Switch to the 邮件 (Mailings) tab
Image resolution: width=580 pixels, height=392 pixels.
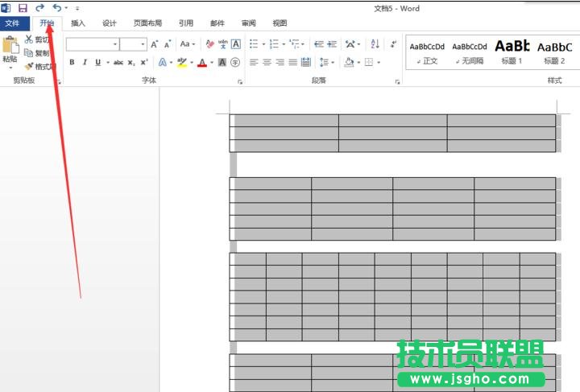tap(217, 23)
